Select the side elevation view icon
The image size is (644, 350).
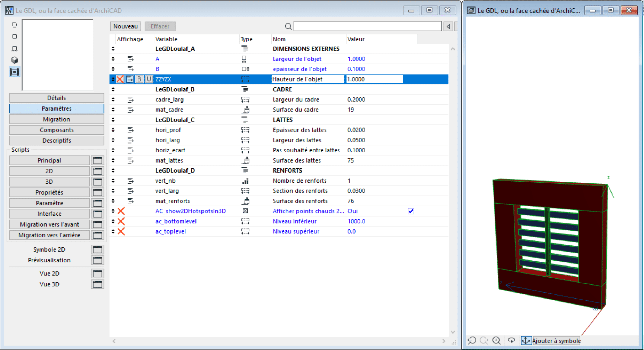click(15, 48)
